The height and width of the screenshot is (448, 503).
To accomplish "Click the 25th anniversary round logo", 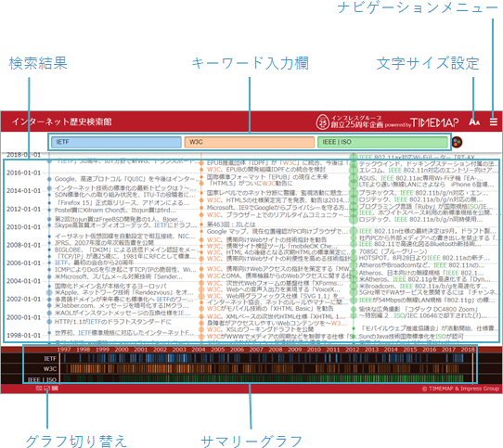I will 322,122.
